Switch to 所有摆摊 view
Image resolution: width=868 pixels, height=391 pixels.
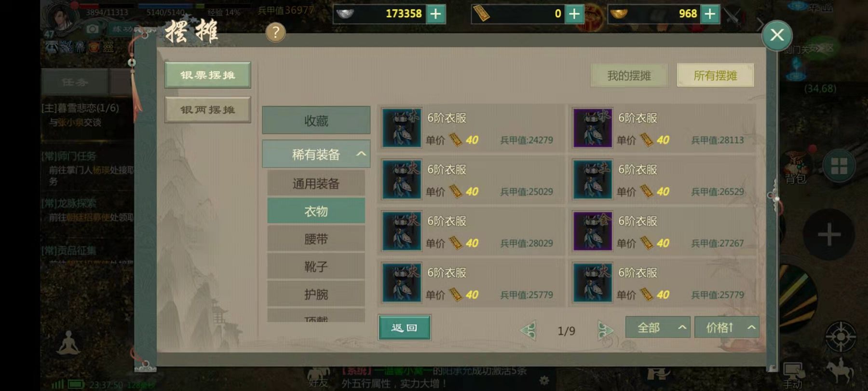click(715, 75)
